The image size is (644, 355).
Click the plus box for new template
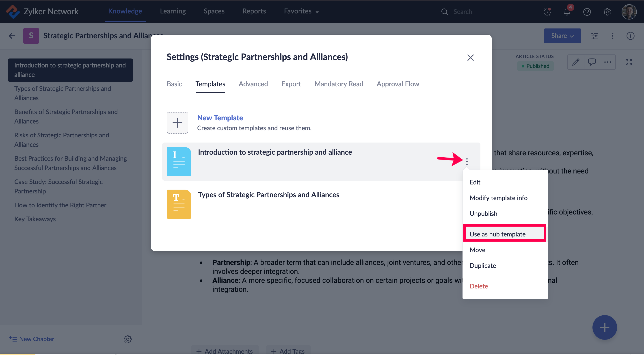177,123
